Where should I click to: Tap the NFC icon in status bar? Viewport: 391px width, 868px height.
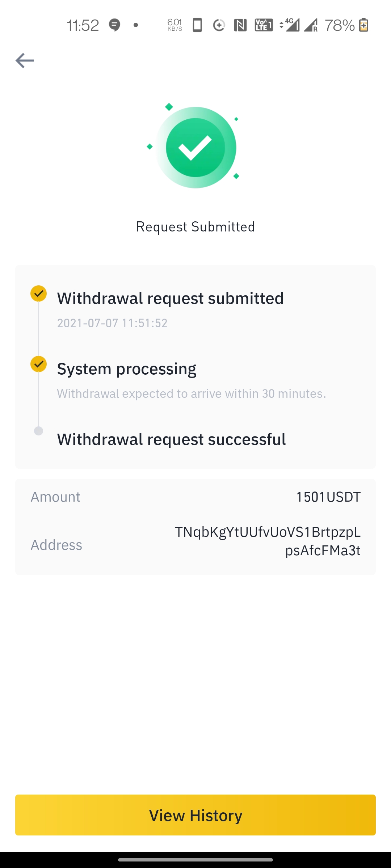[240, 25]
